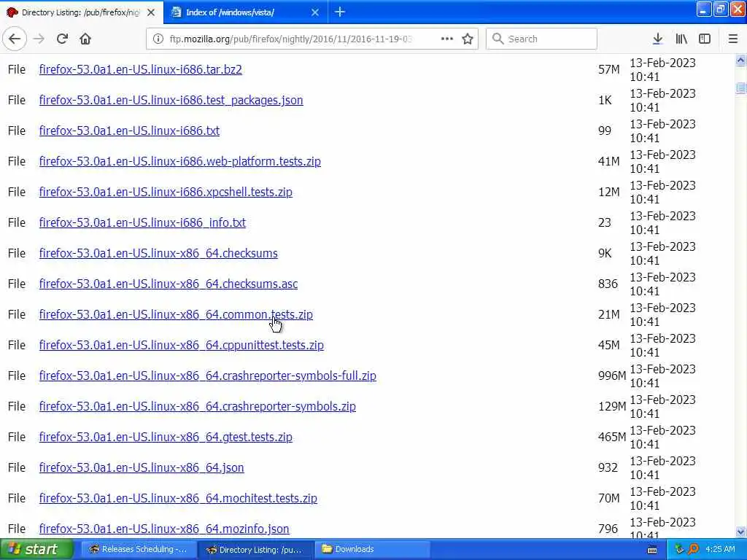Download linux-x86_64.cppunittest.tests.zip

182,345
